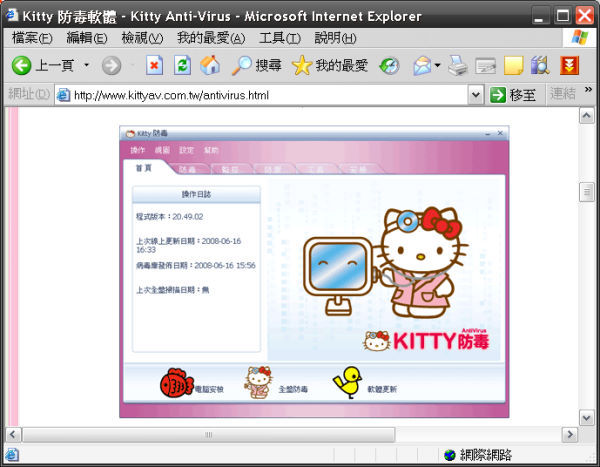Click the 搜尋 search magnifier button
The image size is (600, 467).
point(257,65)
